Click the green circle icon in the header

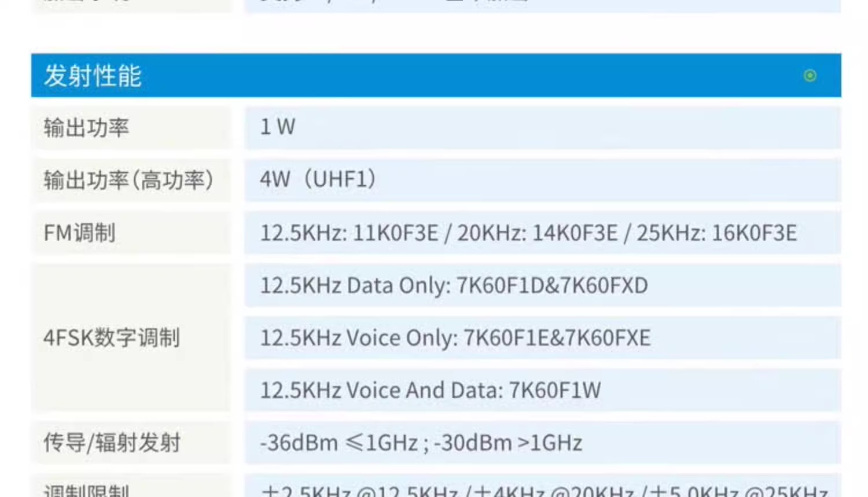coord(810,76)
